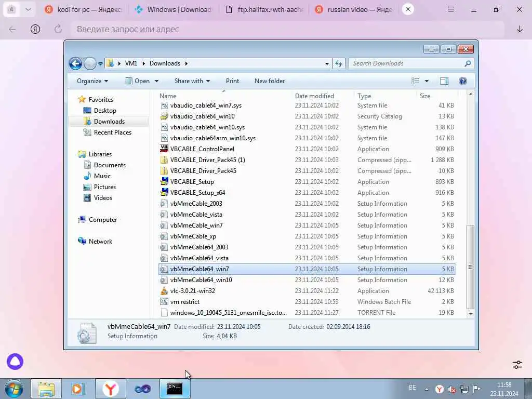Screen dimensions: 532x399
Task: Open Alice assistant purple circle icon
Action: 15,362
